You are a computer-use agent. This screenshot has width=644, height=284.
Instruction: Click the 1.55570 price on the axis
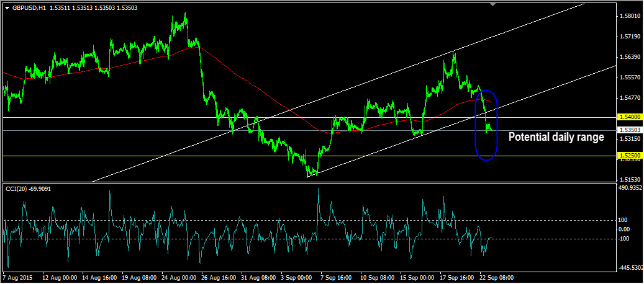(x=632, y=77)
